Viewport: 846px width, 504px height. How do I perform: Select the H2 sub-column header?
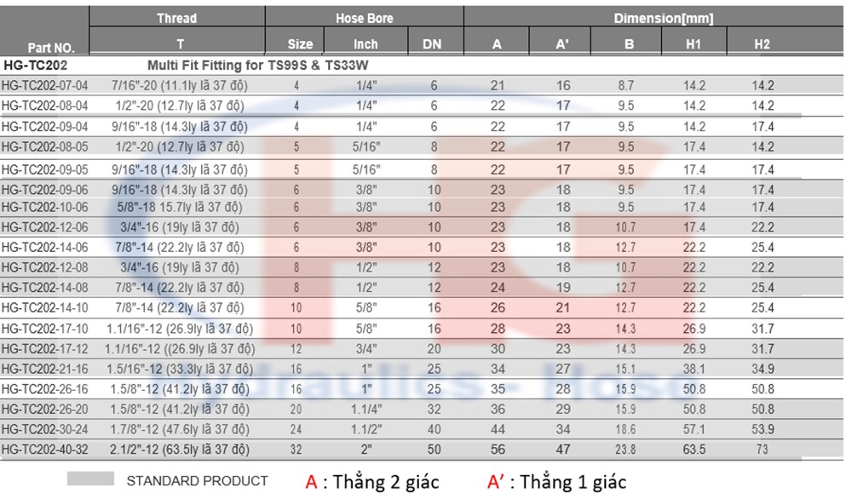(x=762, y=44)
